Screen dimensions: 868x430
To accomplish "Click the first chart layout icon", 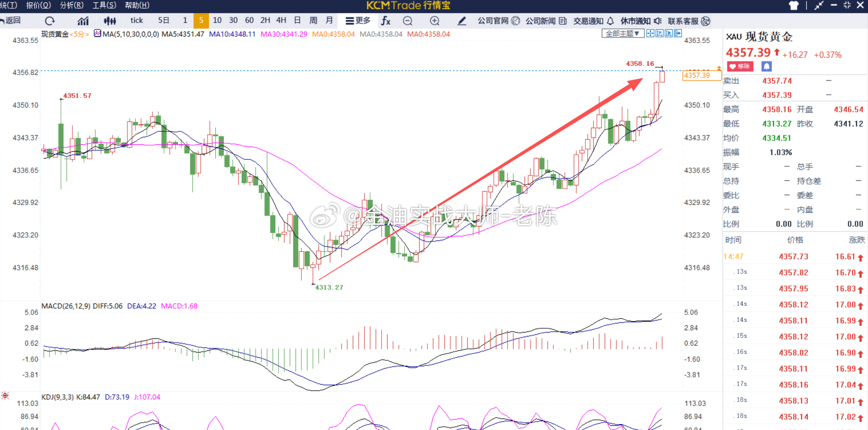I will pos(650,33).
